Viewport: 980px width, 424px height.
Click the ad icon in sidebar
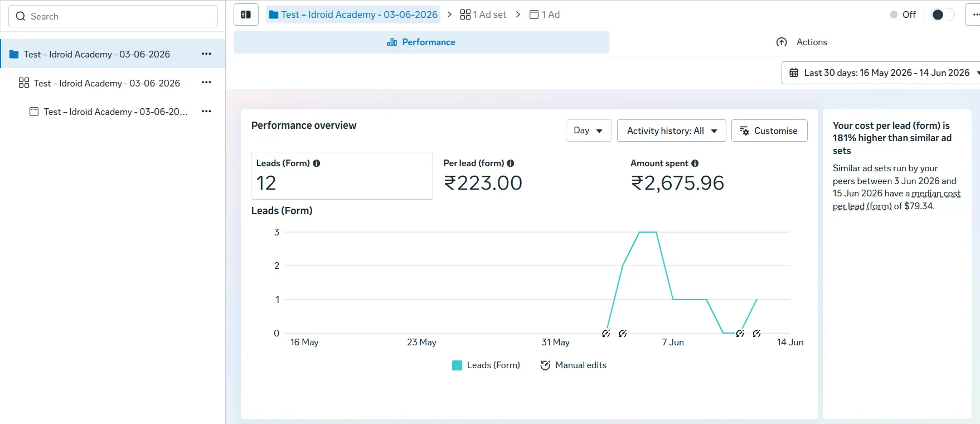point(34,112)
